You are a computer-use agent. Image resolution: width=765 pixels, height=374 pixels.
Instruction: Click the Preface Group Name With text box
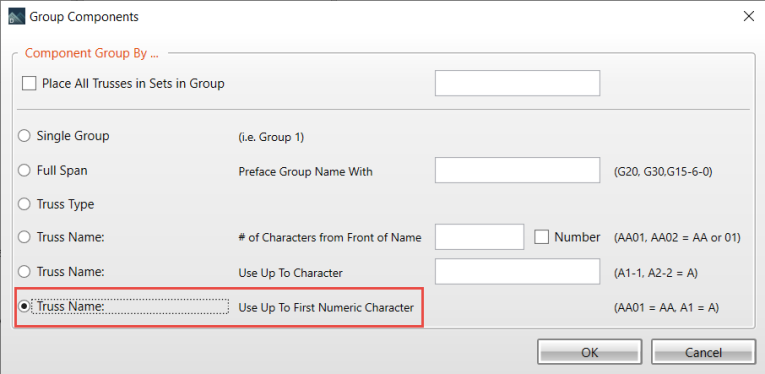(517, 170)
